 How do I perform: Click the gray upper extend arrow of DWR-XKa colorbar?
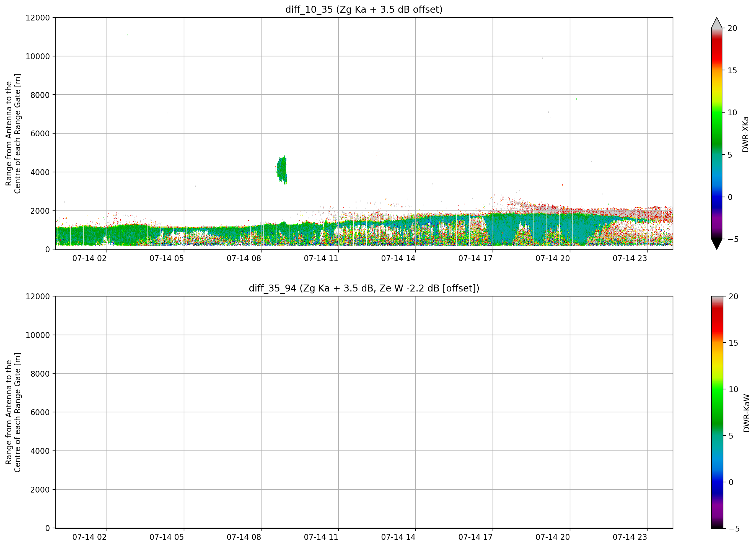pos(717,23)
